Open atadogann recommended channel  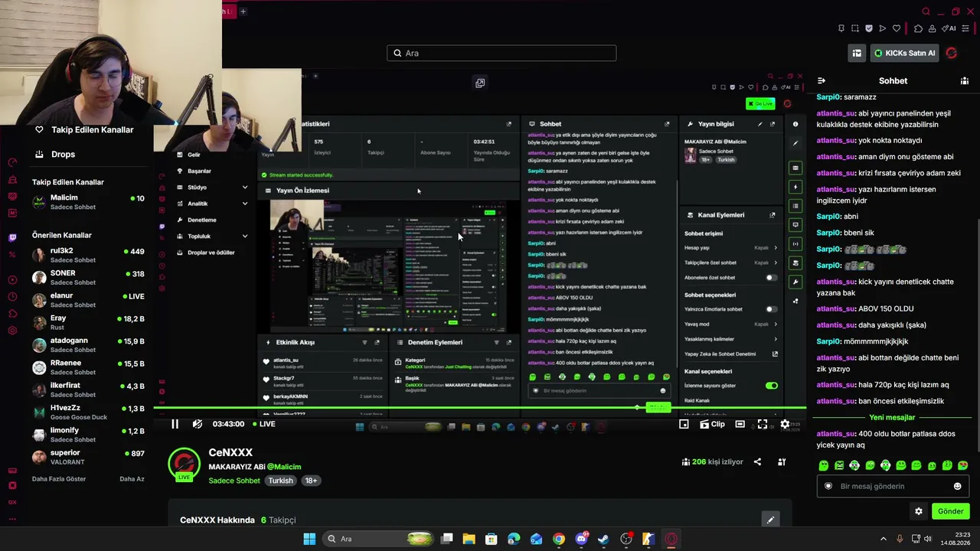point(88,344)
